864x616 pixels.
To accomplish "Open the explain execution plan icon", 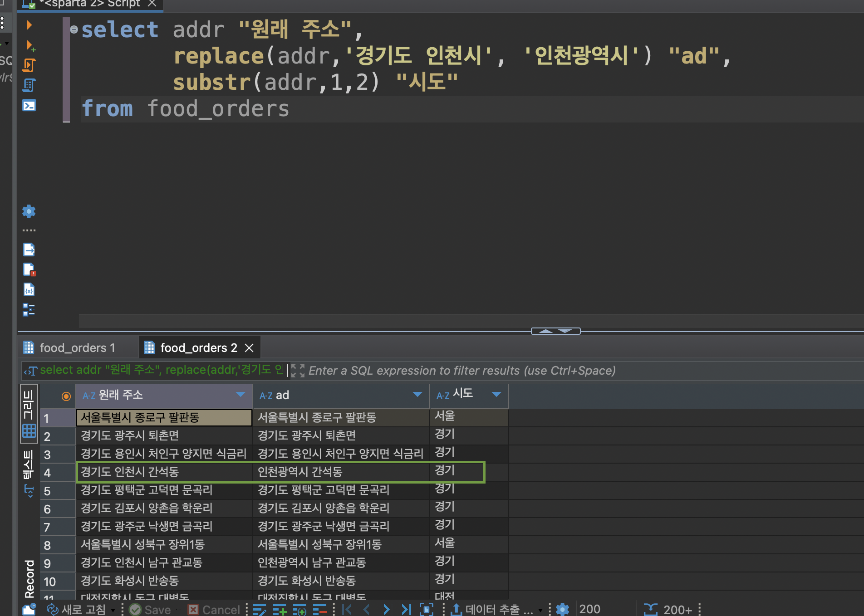I will [29, 85].
